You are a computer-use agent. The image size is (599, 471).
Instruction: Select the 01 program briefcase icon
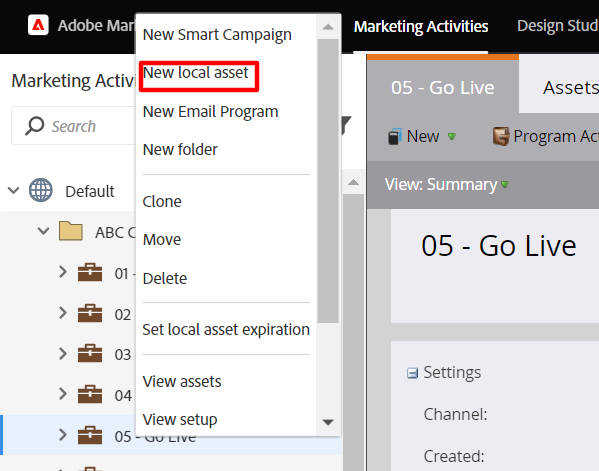tap(90, 272)
